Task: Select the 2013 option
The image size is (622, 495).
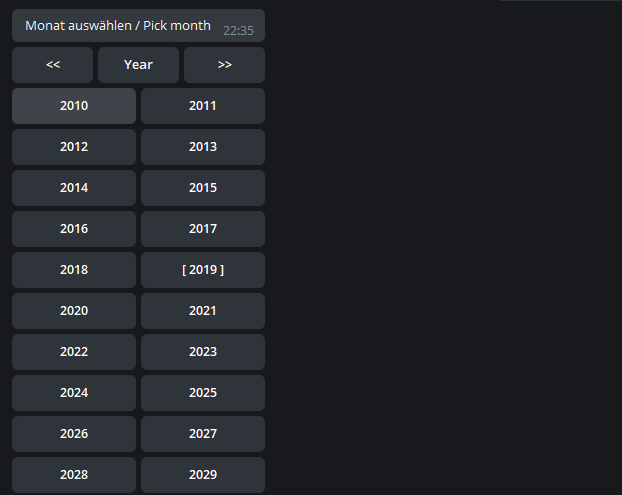Action: (203, 147)
